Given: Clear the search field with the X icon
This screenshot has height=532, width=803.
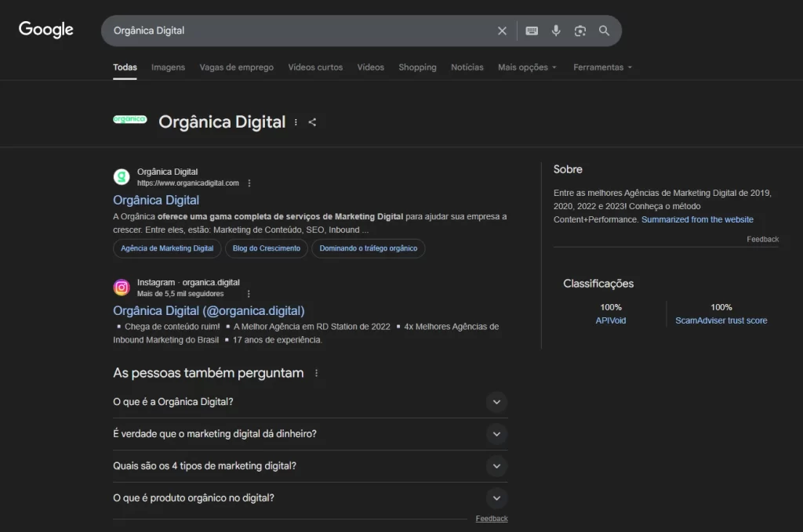Looking at the screenshot, I should pyautogui.click(x=502, y=31).
